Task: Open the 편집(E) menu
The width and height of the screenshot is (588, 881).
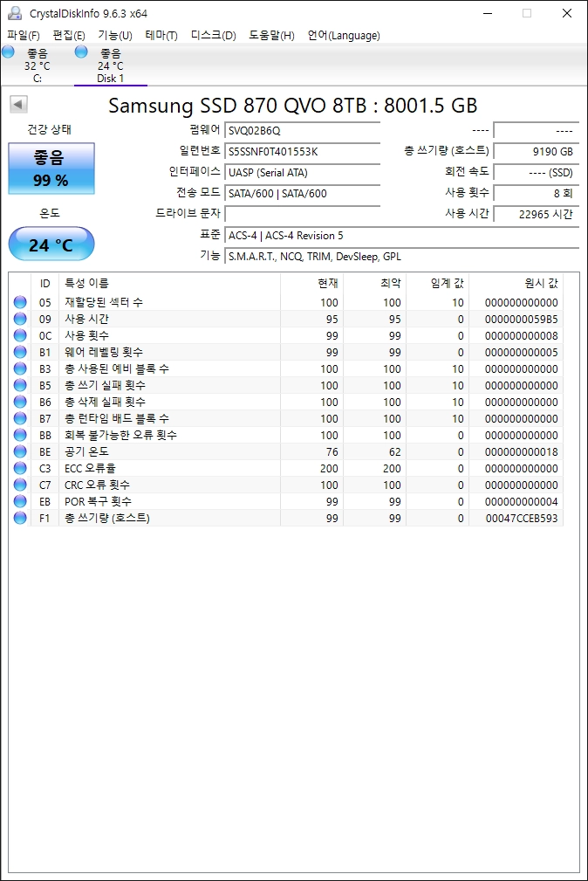Action: click(x=69, y=36)
